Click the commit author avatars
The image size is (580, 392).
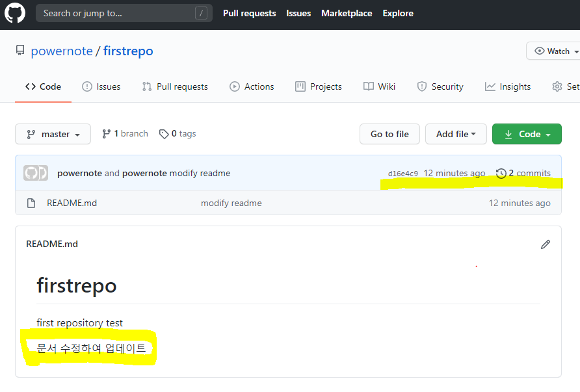coord(36,173)
